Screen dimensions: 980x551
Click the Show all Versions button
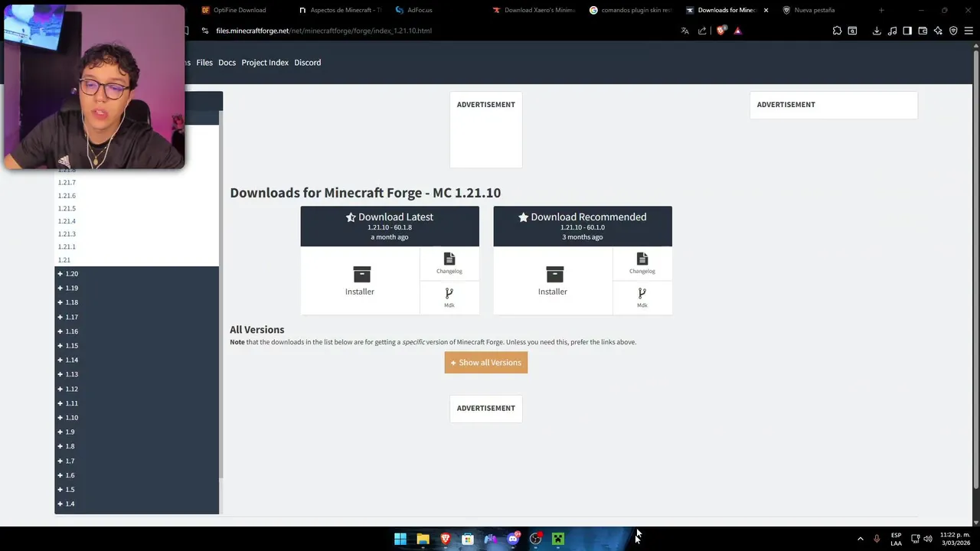click(x=486, y=363)
